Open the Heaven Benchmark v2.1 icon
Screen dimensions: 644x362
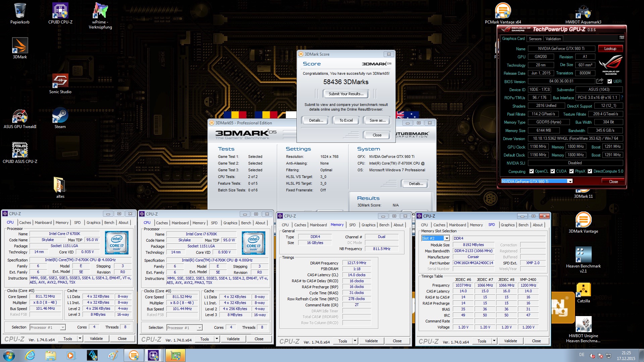[x=583, y=260]
